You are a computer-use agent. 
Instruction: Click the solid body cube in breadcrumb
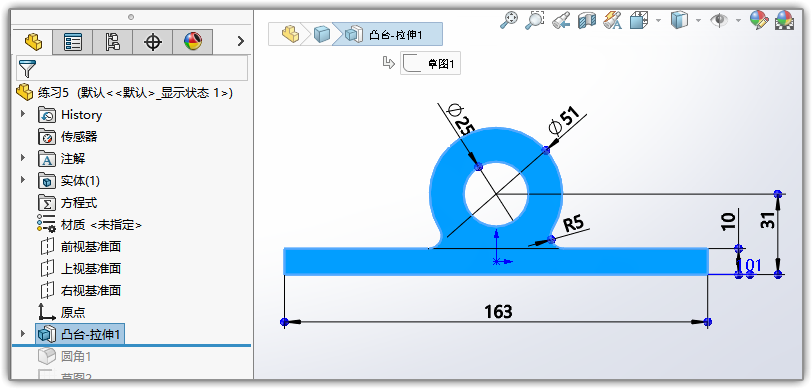(x=322, y=35)
